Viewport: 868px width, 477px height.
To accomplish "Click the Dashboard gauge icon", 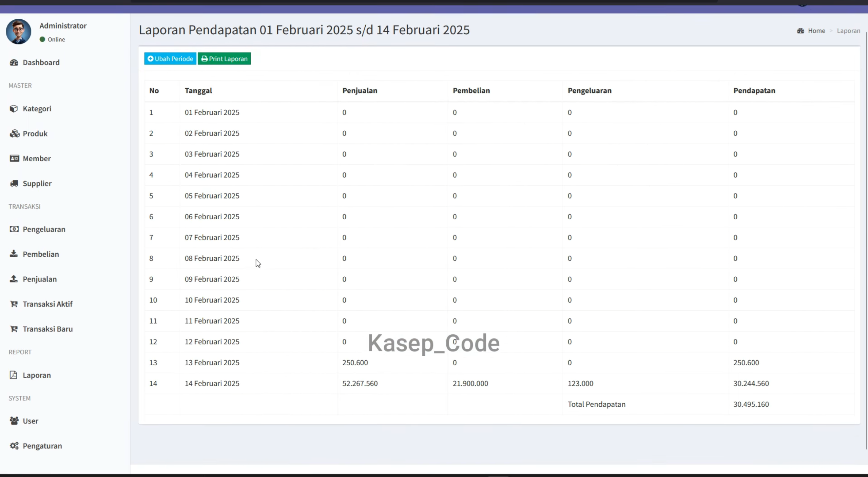I will [14, 62].
